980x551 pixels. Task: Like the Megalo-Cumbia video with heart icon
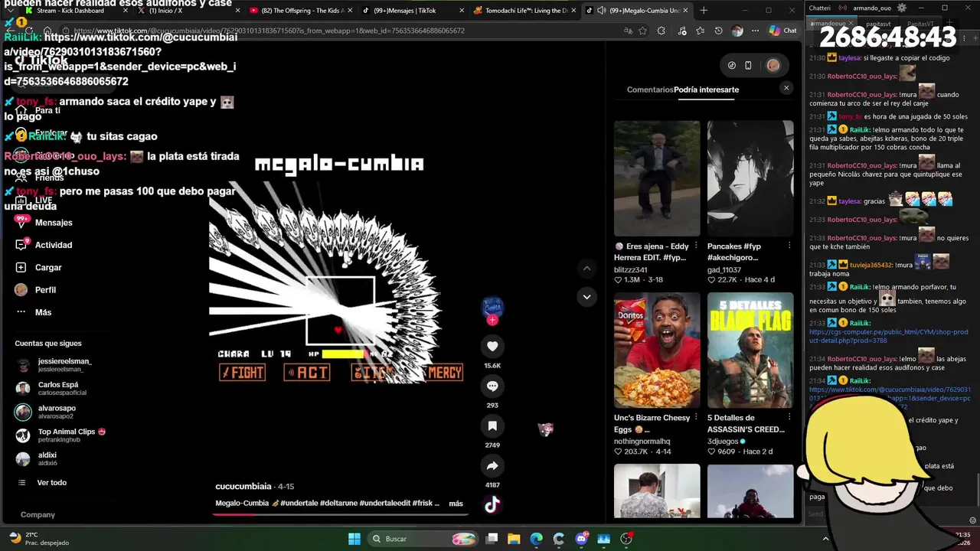pyautogui.click(x=492, y=347)
